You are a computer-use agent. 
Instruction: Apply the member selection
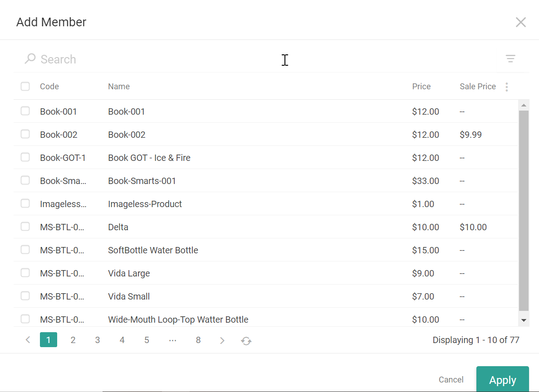(503, 380)
